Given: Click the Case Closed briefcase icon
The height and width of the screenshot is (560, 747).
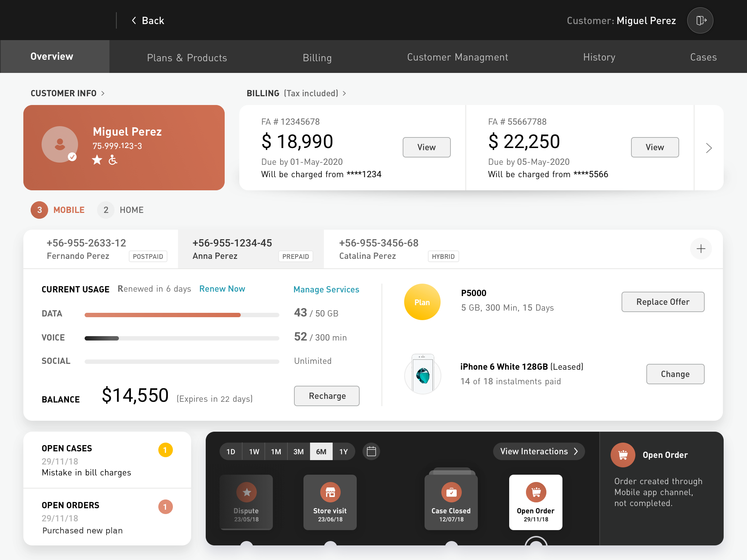Looking at the screenshot, I should (x=452, y=492).
